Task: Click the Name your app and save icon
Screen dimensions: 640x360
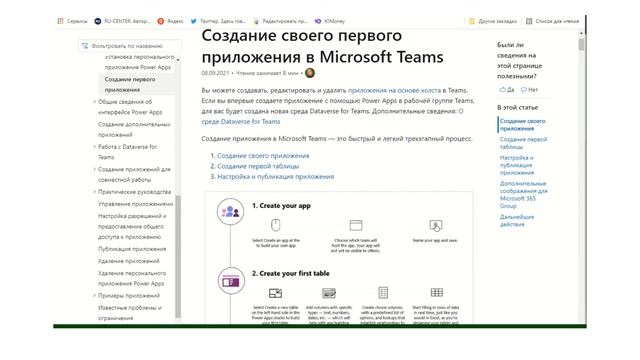Action: 436,225
